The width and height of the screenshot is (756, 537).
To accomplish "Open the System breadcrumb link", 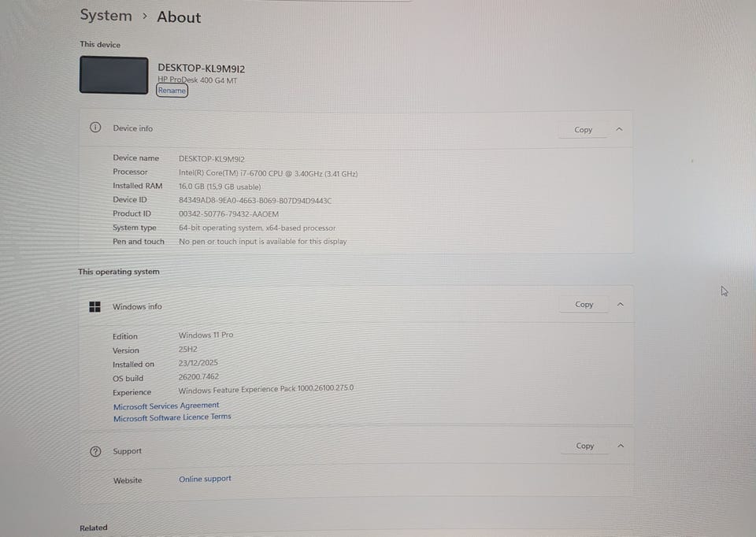I will [x=106, y=16].
